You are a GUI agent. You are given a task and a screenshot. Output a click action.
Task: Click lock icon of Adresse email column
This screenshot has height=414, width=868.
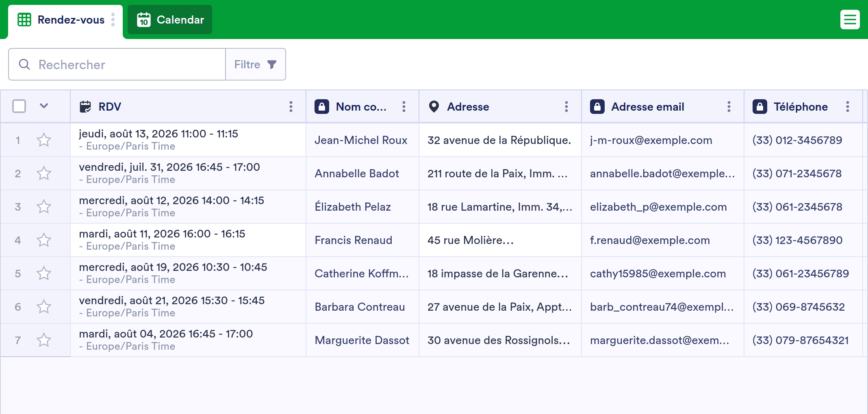click(x=597, y=107)
